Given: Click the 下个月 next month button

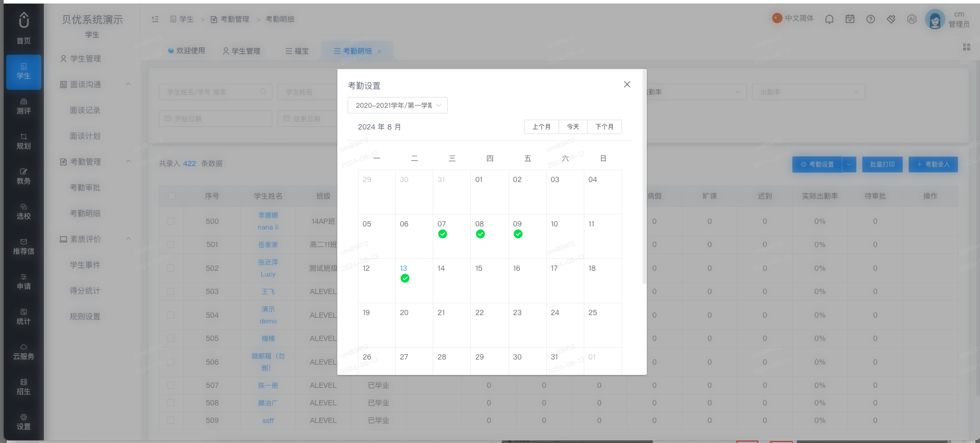Looking at the screenshot, I should [605, 127].
